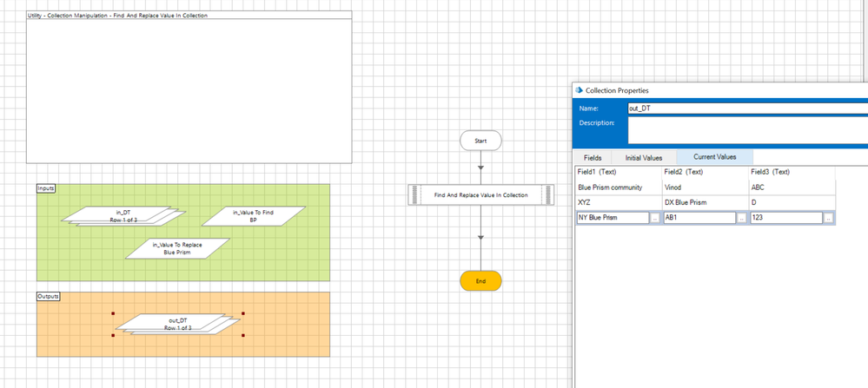Click the Outputs block label

pyautogui.click(x=49, y=297)
